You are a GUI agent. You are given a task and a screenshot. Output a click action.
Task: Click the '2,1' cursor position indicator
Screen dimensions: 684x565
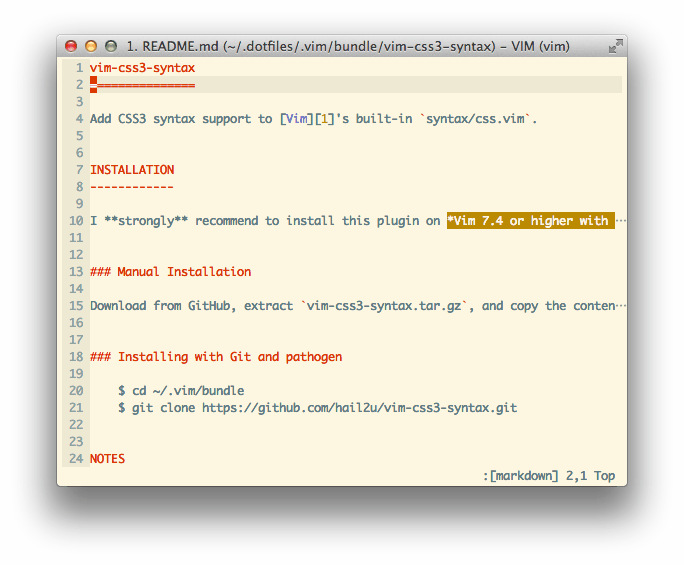point(576,476)
